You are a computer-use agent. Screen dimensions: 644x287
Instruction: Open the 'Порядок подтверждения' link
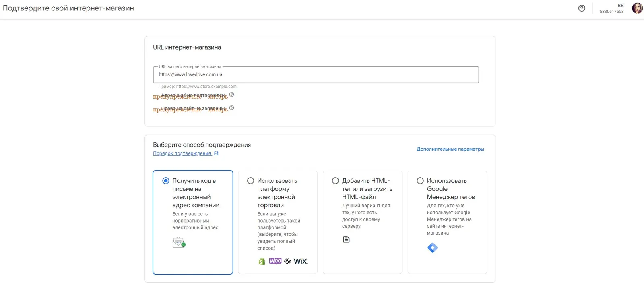[x=182, y=153]
